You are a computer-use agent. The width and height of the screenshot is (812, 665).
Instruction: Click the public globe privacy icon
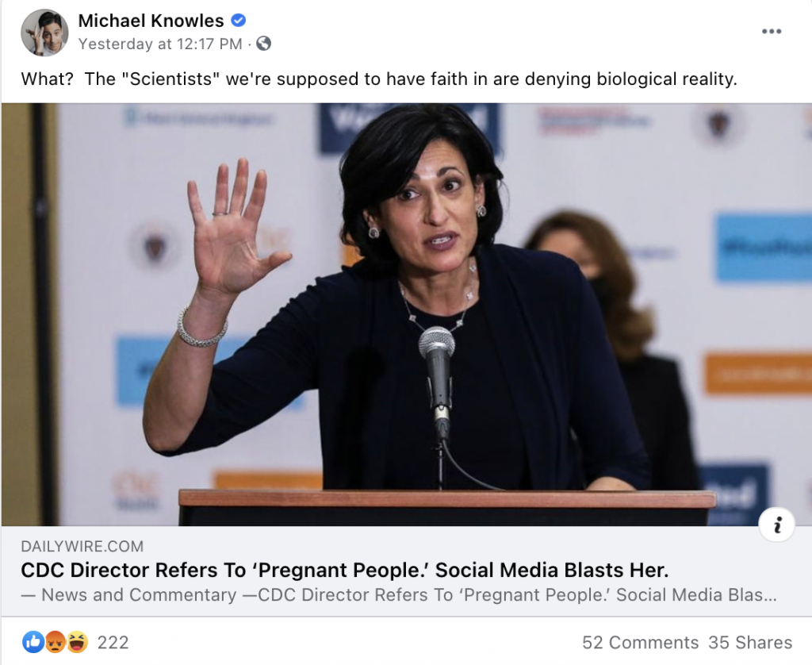click(x=263, y=44)
